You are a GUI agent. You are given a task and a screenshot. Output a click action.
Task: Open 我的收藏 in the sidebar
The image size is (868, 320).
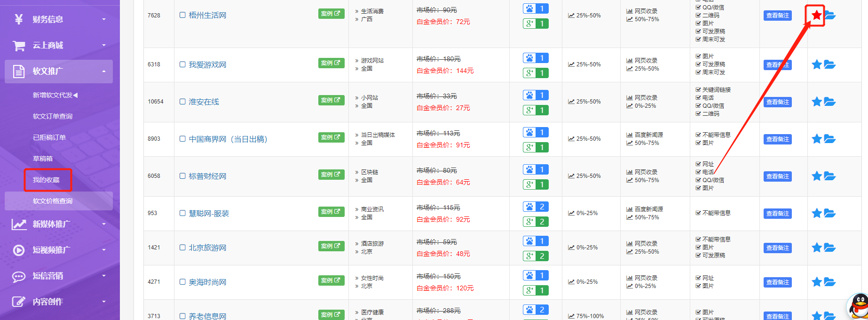(x=46, y=180)
